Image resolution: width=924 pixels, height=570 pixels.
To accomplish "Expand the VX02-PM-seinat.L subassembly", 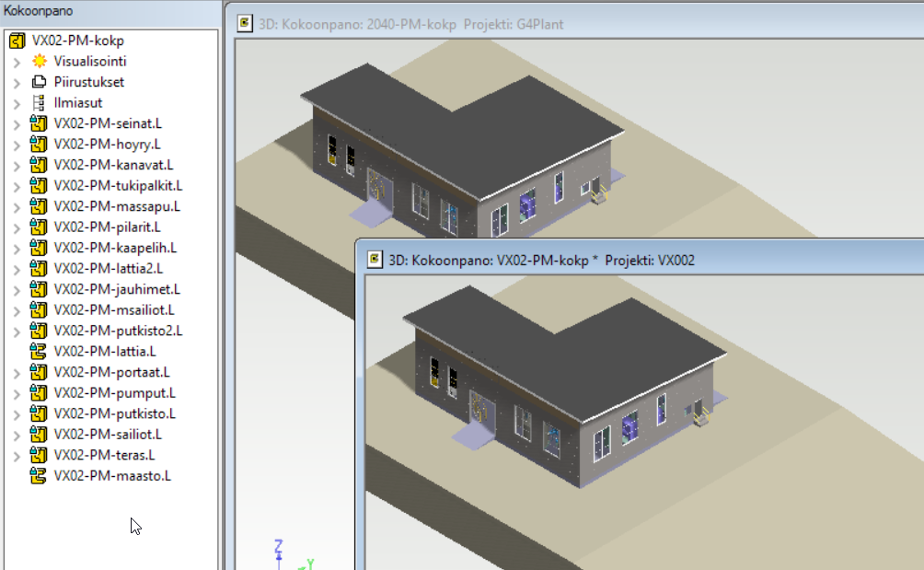I will (x=17, y=123).
